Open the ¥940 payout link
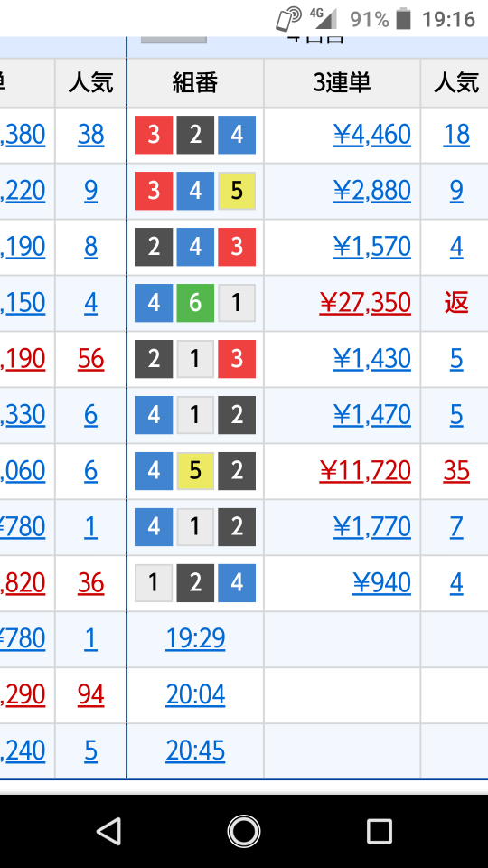The width and height of the screenshot is (488, 868). pos(381,582)
